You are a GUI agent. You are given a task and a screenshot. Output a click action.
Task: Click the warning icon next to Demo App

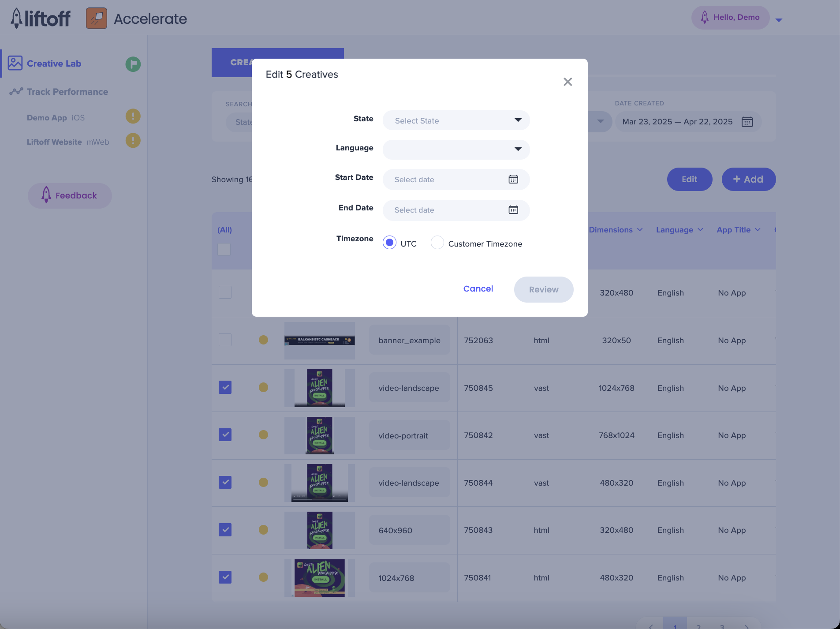pos(133,117)
